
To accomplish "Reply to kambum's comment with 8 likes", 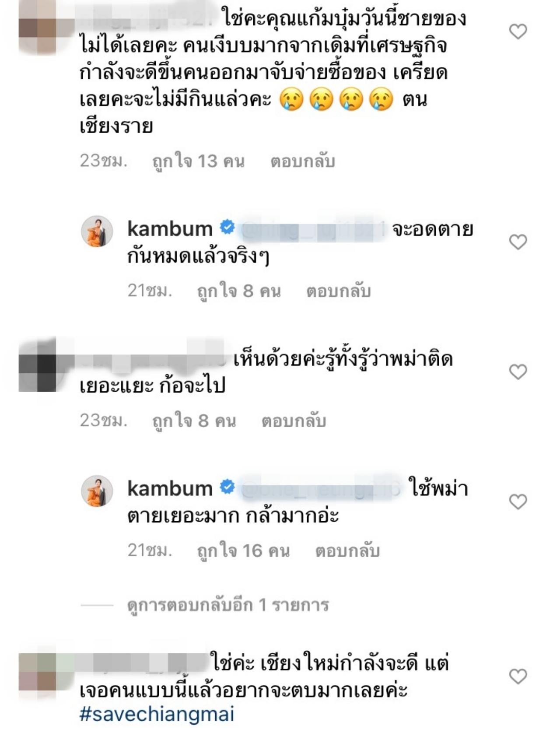I will coord(339,291).
